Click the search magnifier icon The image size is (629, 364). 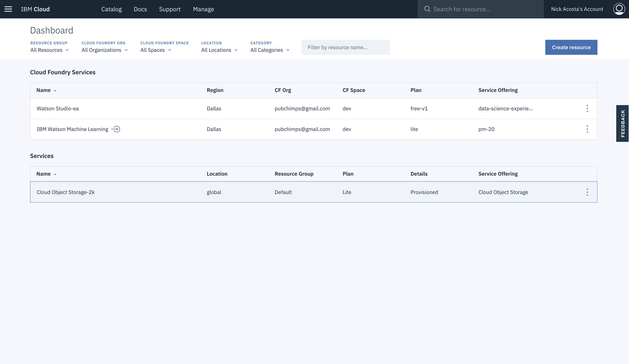point(427,9)
